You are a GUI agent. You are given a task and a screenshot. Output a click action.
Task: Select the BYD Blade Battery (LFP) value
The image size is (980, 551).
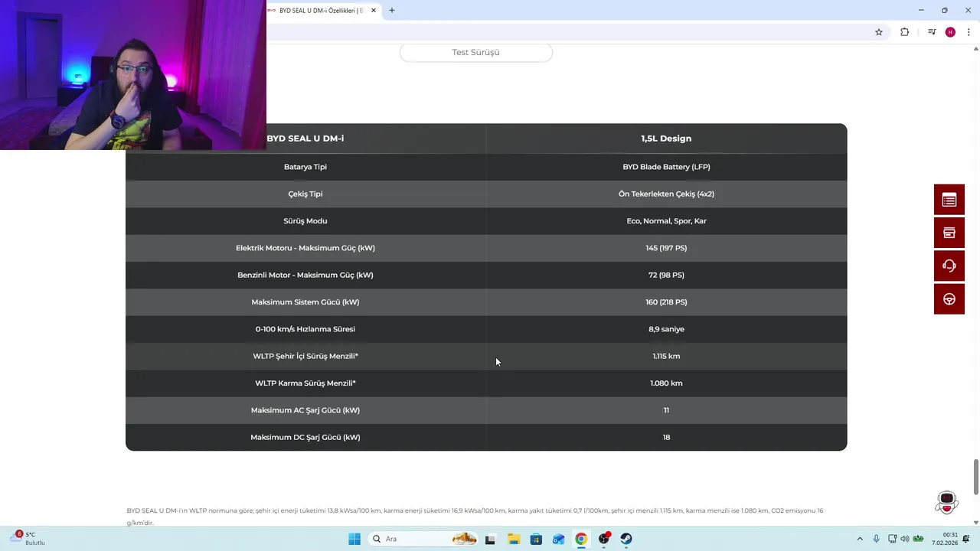[666, 167]
